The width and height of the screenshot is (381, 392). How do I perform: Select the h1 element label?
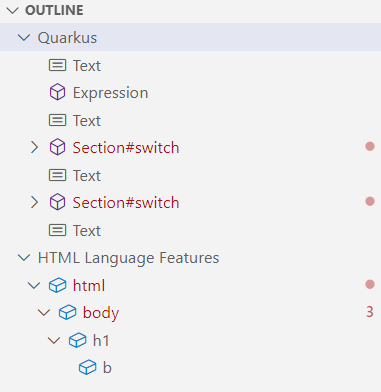[101, 341]
